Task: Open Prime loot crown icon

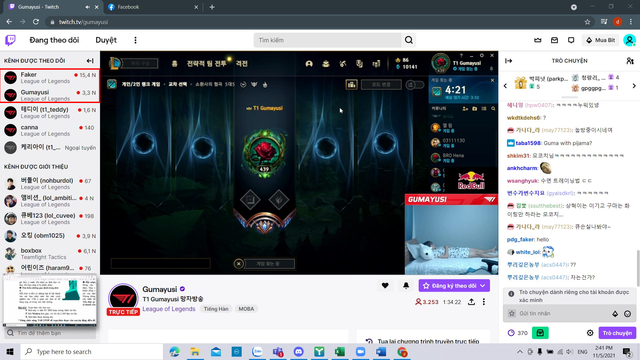Action: coord(538,40)
